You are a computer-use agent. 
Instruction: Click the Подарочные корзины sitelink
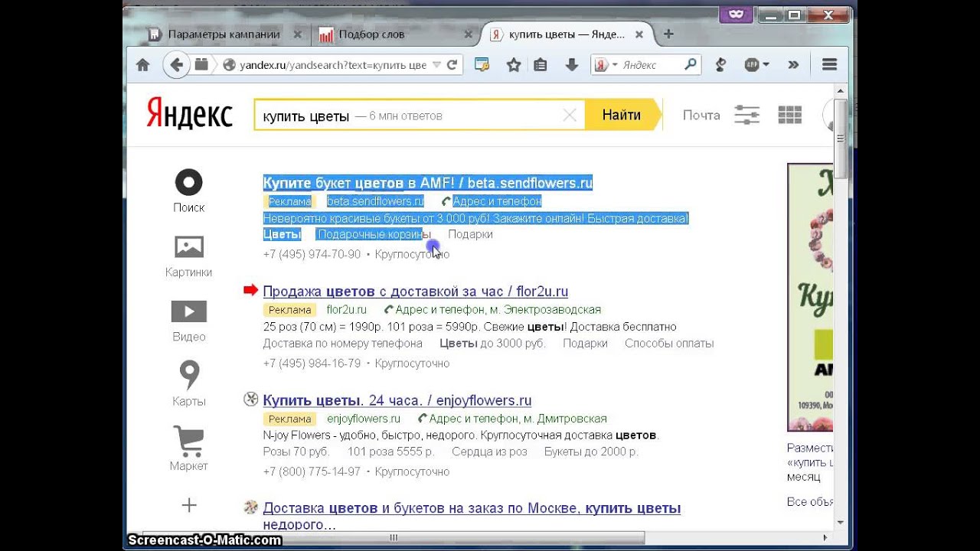coord(374,234)
